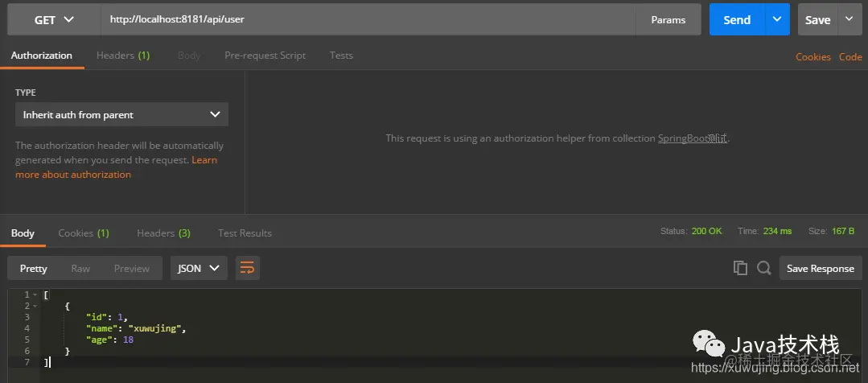Open the Code snippet link
The height and width of the screenshot is (383, 868).
pyautogui.click(x=850, y=57)
